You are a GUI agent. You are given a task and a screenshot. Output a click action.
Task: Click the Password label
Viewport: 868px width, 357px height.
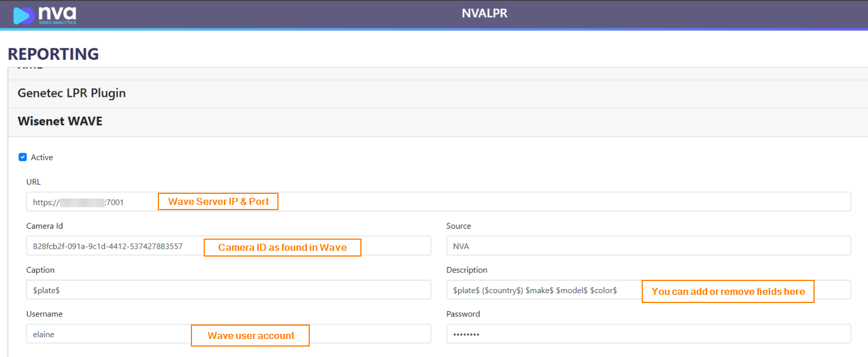click(463, 314)
